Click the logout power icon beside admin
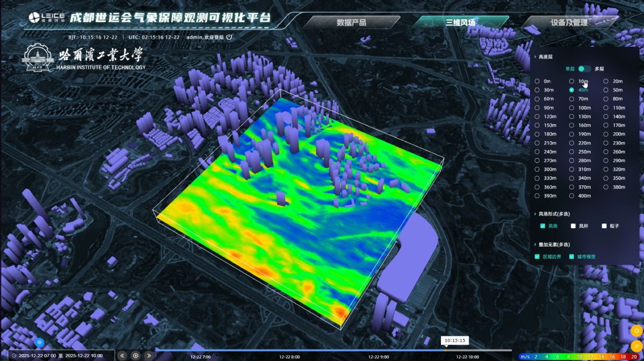644x361 pixels. point(229,37)
